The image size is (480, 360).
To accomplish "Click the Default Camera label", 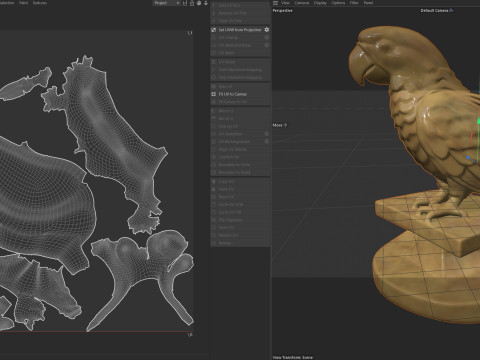I will pyautogui.click(x=437, y=11).
